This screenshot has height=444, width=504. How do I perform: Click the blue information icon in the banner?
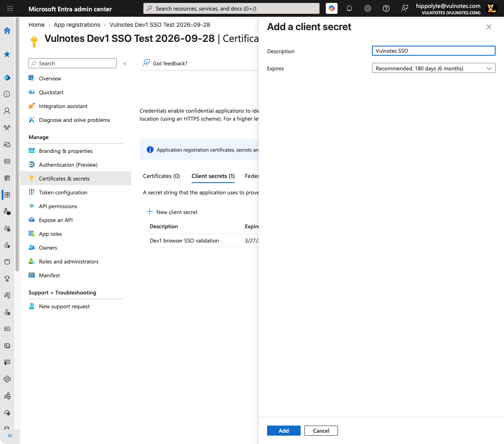(x=150, y=150)
